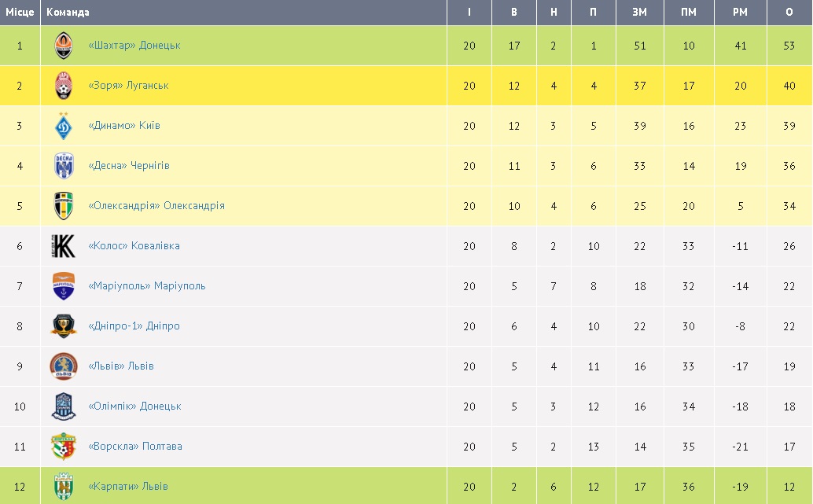Click the Shakhtar Donetsk club logo

pyautogui.click(x=64, y=46)
